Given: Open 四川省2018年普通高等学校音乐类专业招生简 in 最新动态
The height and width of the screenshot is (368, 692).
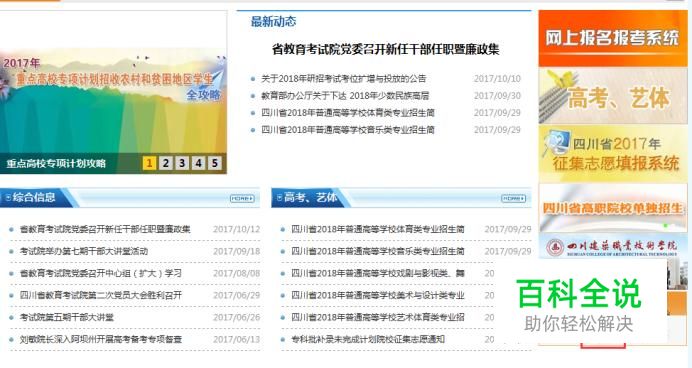Looking at the screenshot, I should coord(348,130).
